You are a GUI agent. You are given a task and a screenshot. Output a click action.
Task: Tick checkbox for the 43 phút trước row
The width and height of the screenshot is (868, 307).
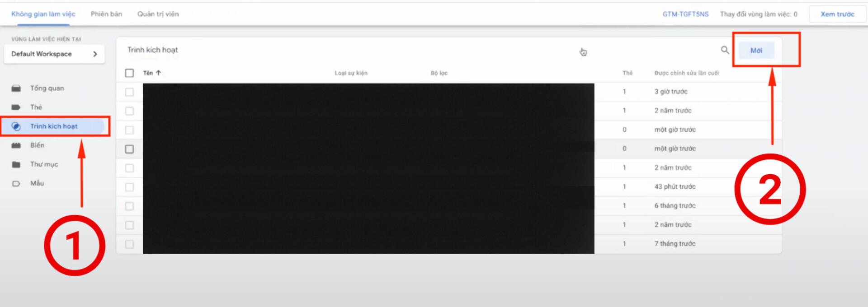point(129,187)
